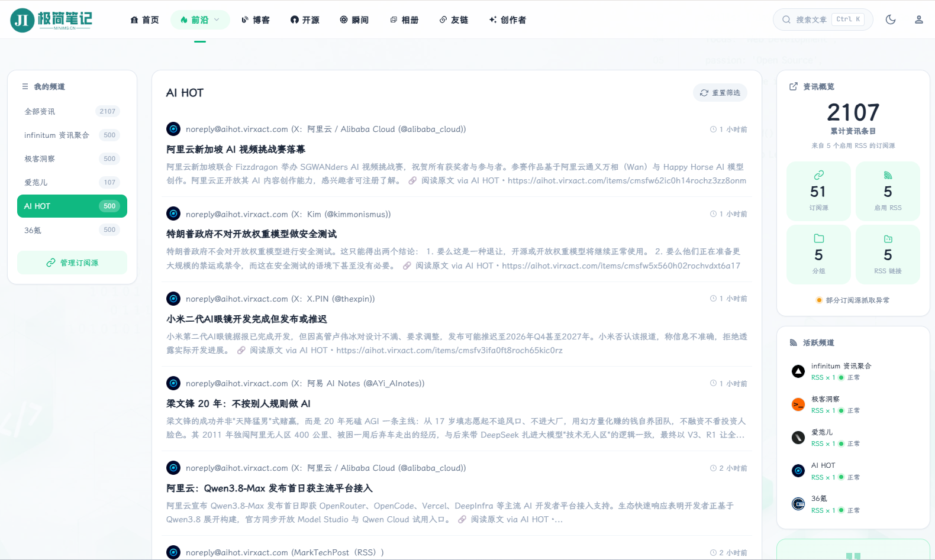Viewport: 935px width, 560px height.
Task: Select the 爱范儿 sidebar channel
Action: pos(72,182)
